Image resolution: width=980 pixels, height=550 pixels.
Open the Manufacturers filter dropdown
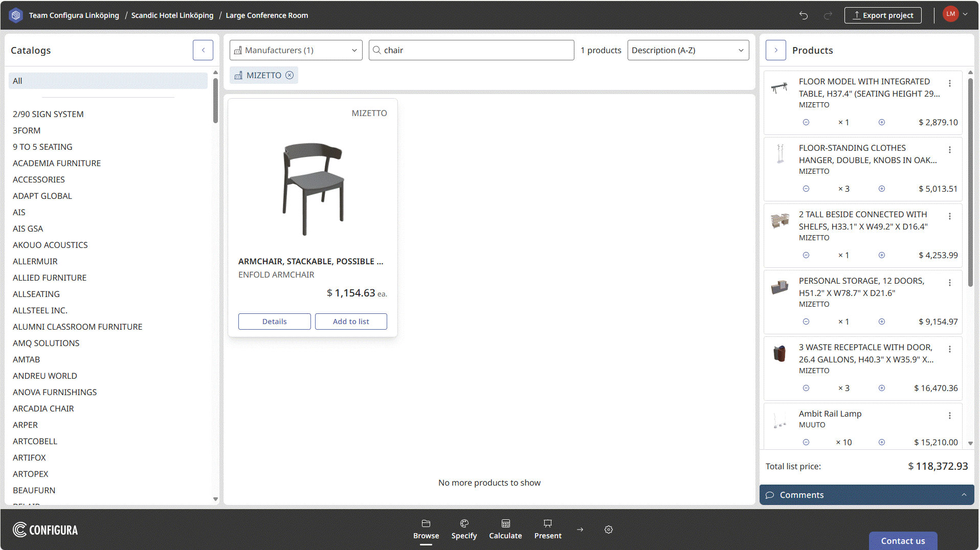pos(296,50)
